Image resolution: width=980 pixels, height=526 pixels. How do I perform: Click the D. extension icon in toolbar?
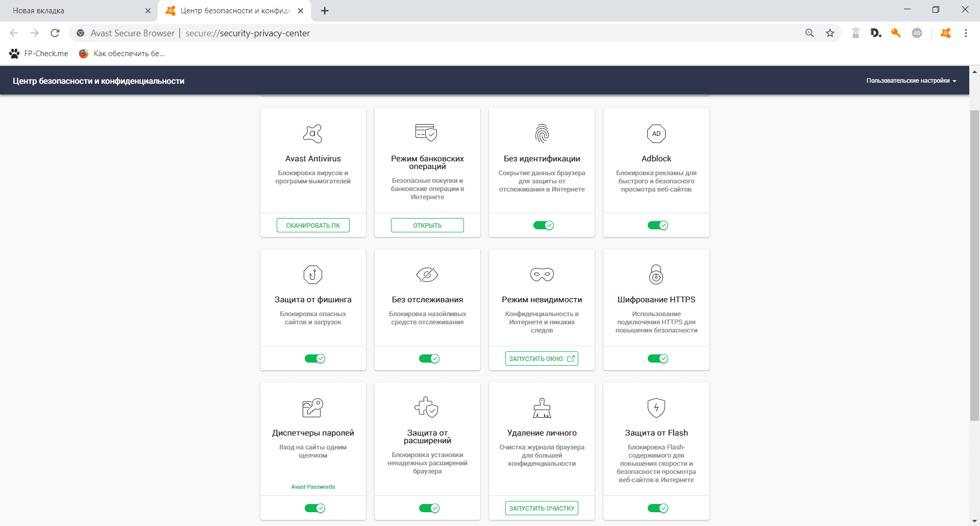[876, 33]
